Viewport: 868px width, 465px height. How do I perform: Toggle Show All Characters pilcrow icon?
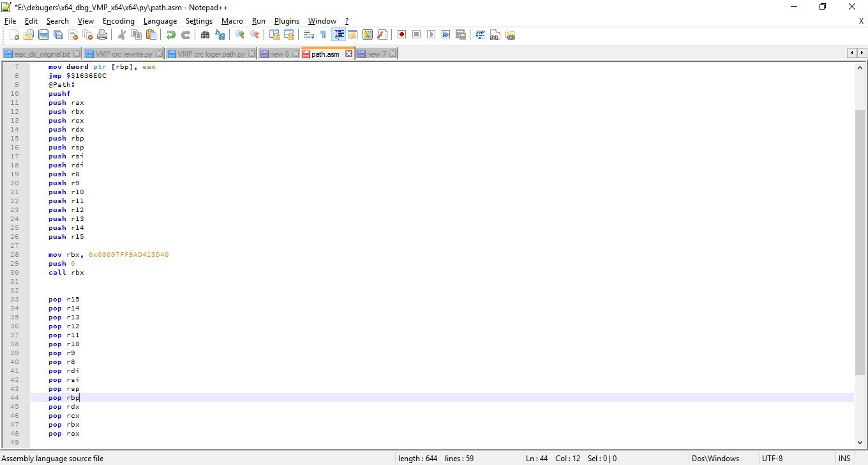(324, 35)
